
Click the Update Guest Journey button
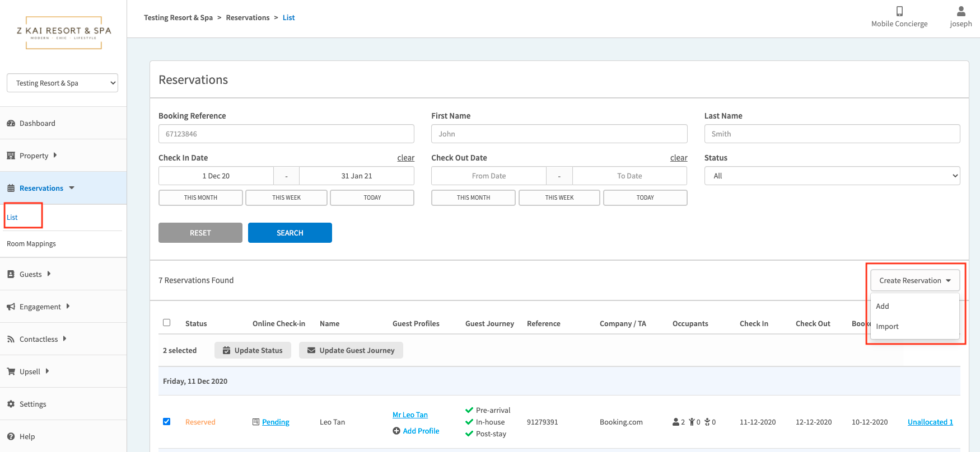click(x=351, y=350)
